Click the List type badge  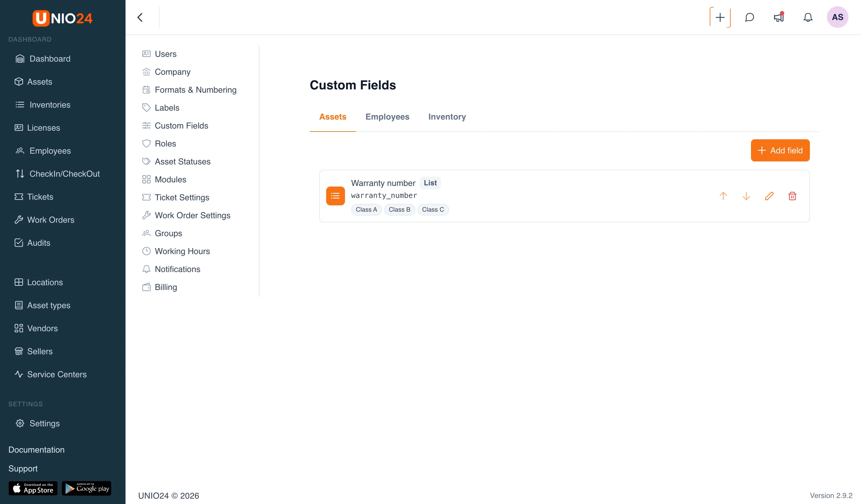[x=430, y=183]
